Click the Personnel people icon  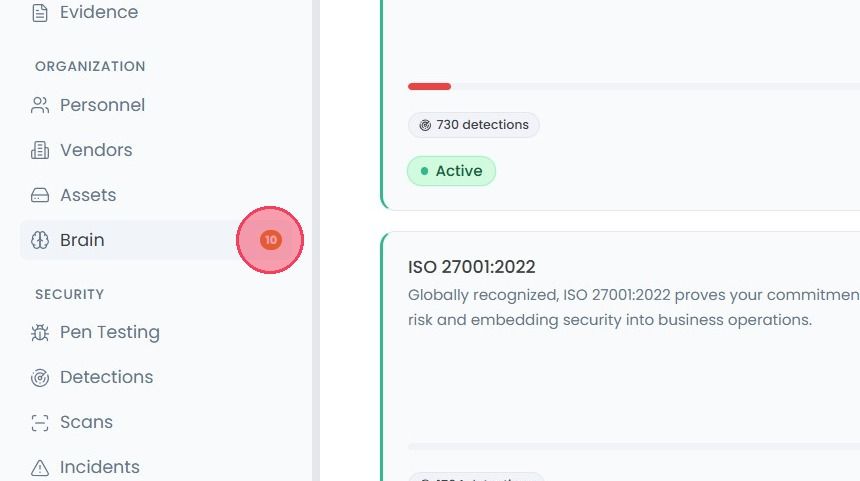coord(40,105)
